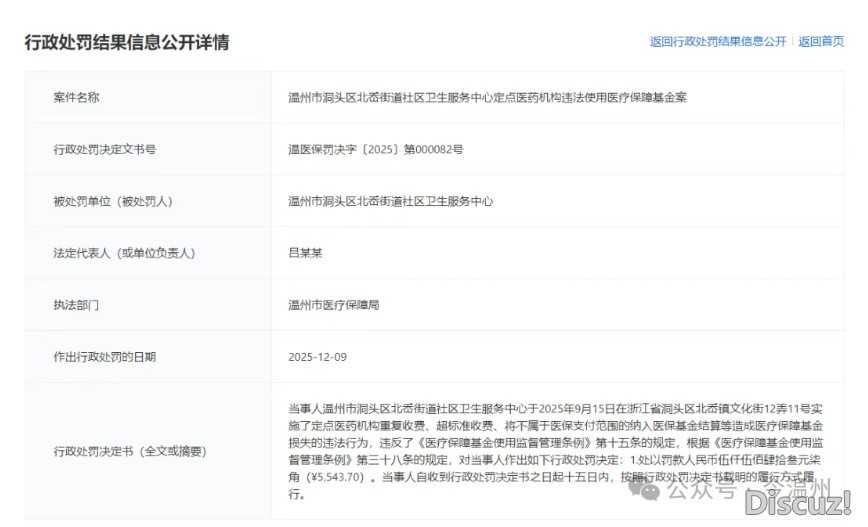Click the representative name 吕某某
Image resolution: width=868 pixels, height=527 pixels.
click(306, 253)
